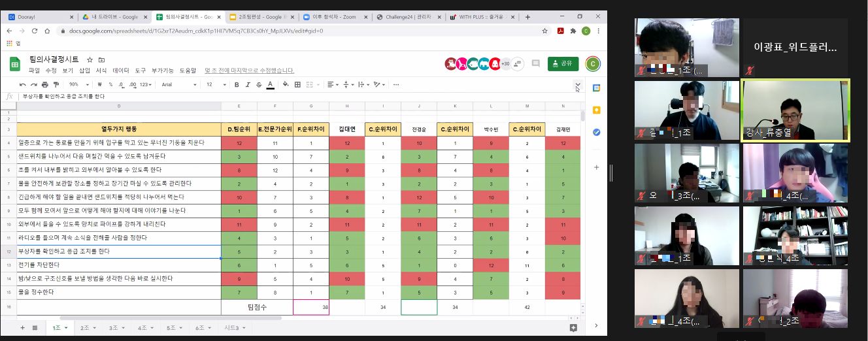Image resolution: width=868 pixels, height=341 pixels.
Task: Open Calendar in the side panel
Action: tap(596, 88)
